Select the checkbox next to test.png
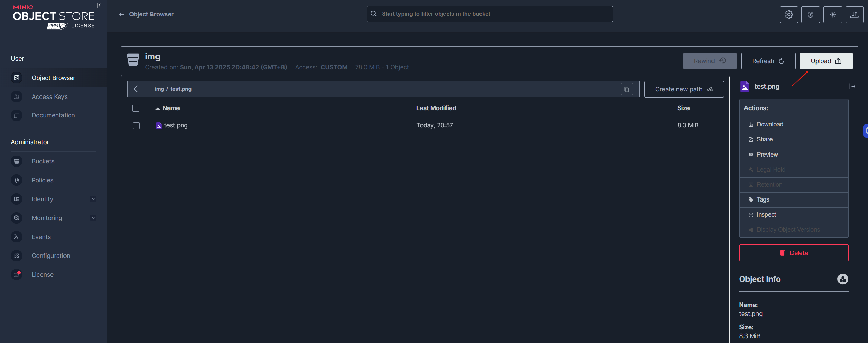 136,125
